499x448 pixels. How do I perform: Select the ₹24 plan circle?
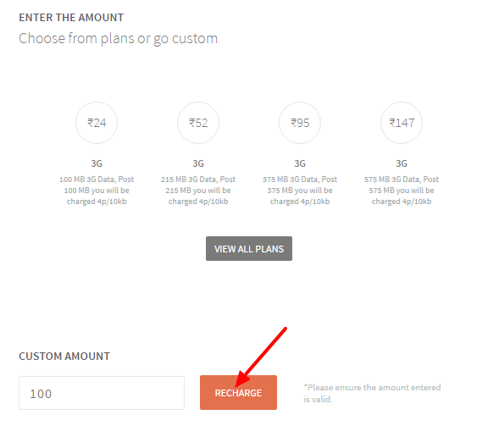pyautogui.click(x=97, y=123)
